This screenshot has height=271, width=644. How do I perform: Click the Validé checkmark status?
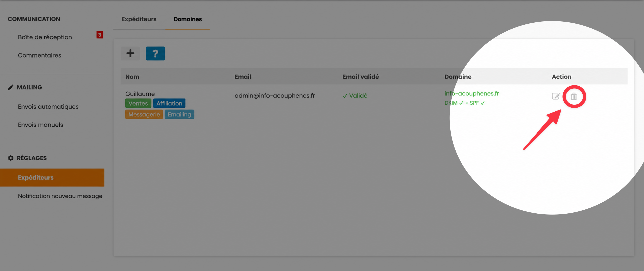pos(355,96)
